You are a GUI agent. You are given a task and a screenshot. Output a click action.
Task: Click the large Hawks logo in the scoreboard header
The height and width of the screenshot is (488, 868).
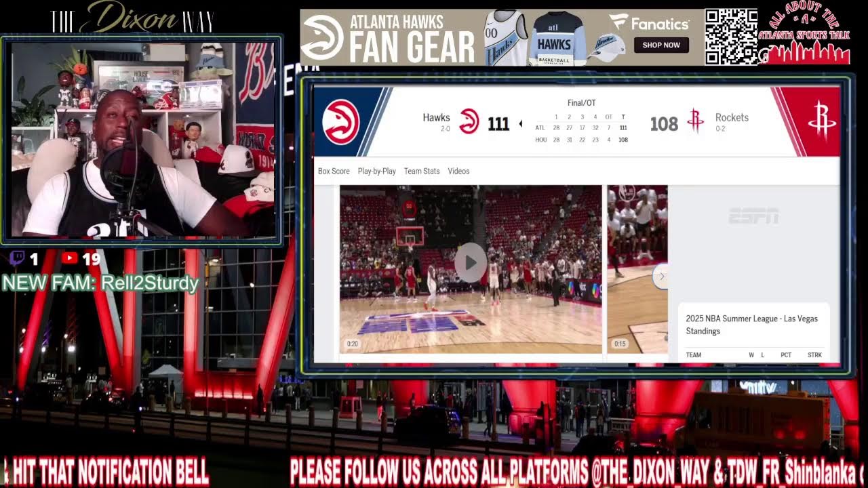pos(340,122)
